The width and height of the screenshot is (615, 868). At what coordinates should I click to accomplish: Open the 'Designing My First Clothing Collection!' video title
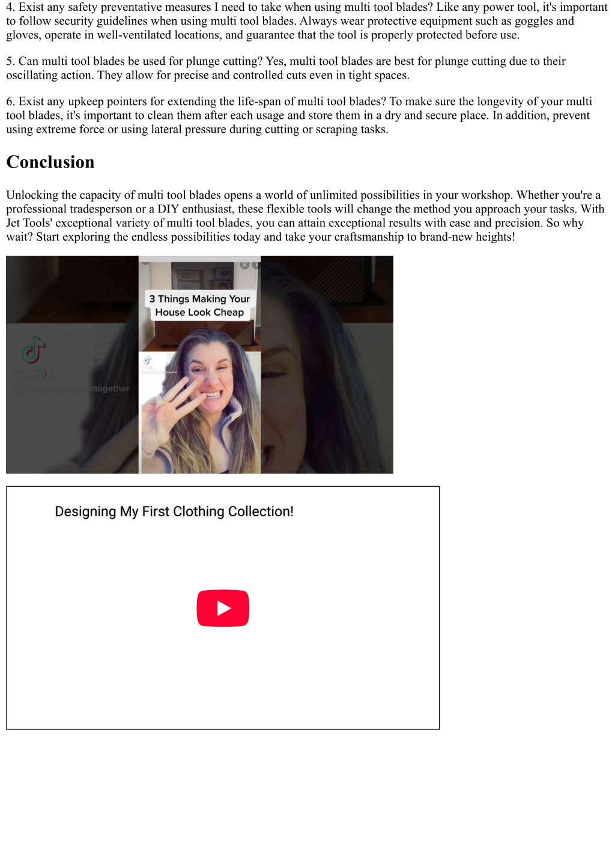point(174,511)
